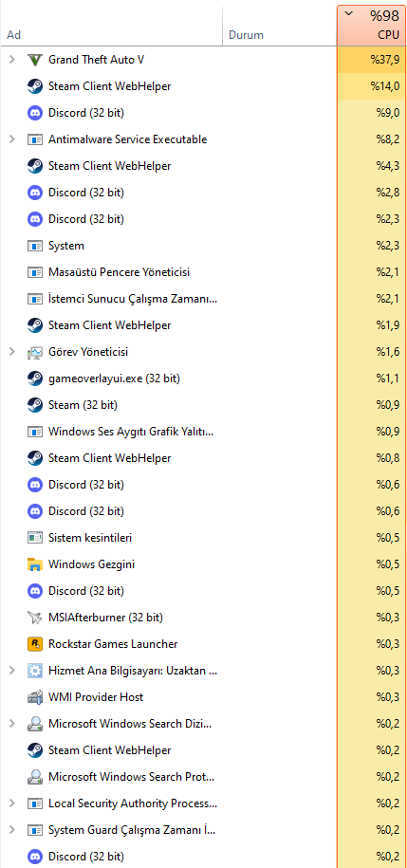Click the %98 CPU column header
Image resolution: width=407 pixels, height=868 pixels.
click(370, 26)
